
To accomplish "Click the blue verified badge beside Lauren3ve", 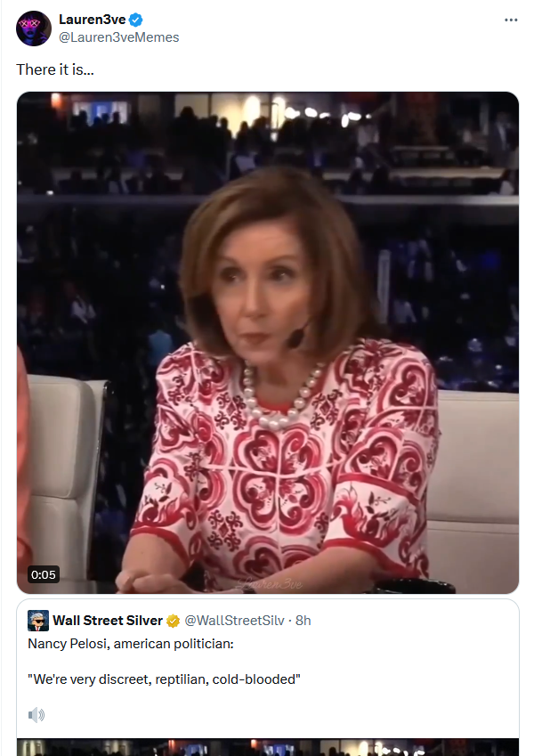I will tap(136, 20).
